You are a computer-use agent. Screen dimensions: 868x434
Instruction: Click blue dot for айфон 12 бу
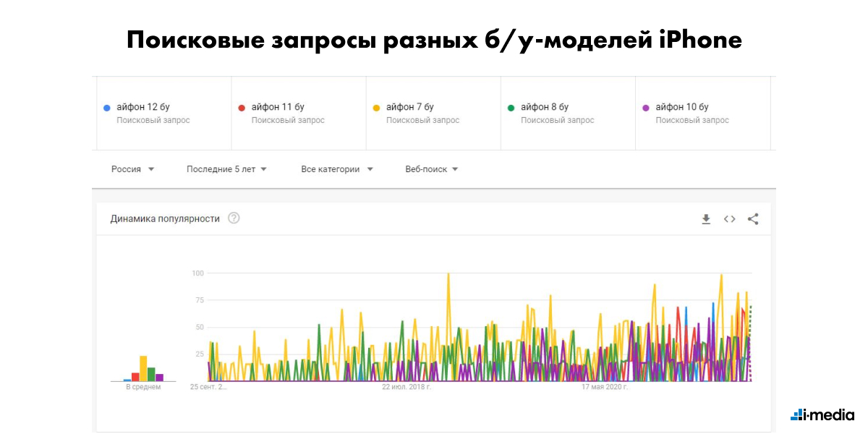[107, 108]
